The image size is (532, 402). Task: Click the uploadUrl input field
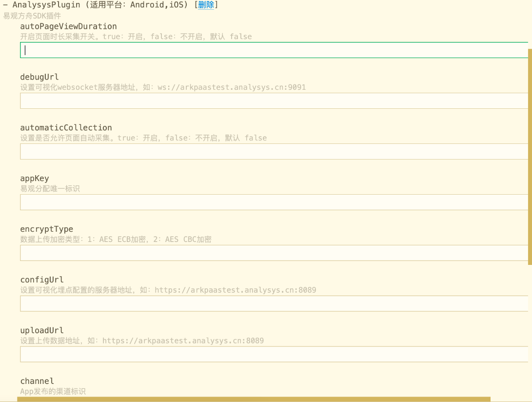tap(274, 355)
